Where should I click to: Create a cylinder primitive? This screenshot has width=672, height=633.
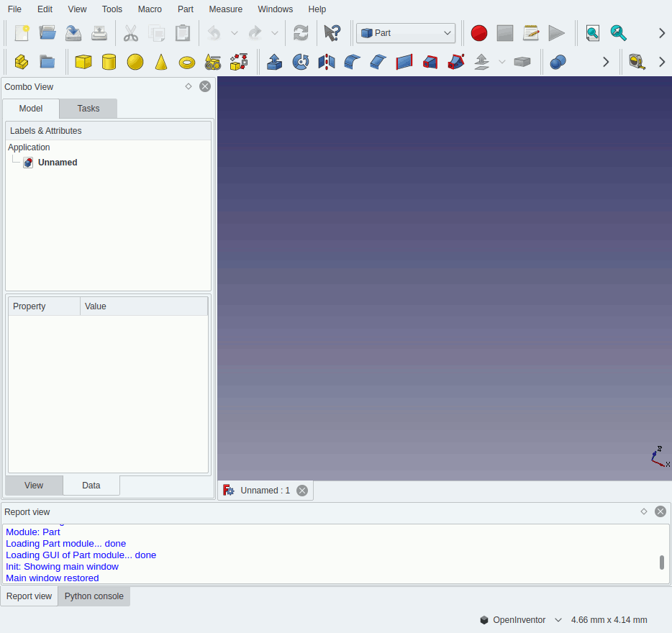109,62
